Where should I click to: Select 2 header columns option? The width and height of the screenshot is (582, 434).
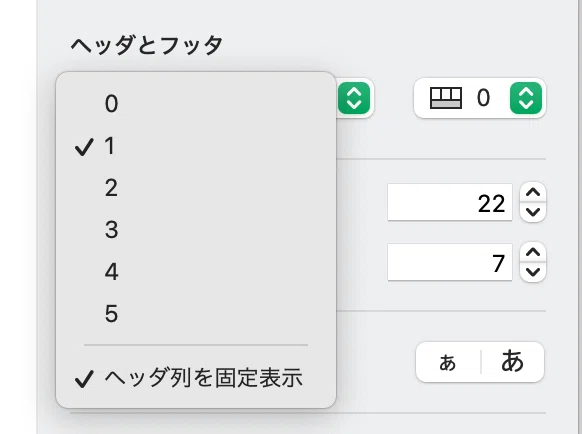tap(196, 188)
